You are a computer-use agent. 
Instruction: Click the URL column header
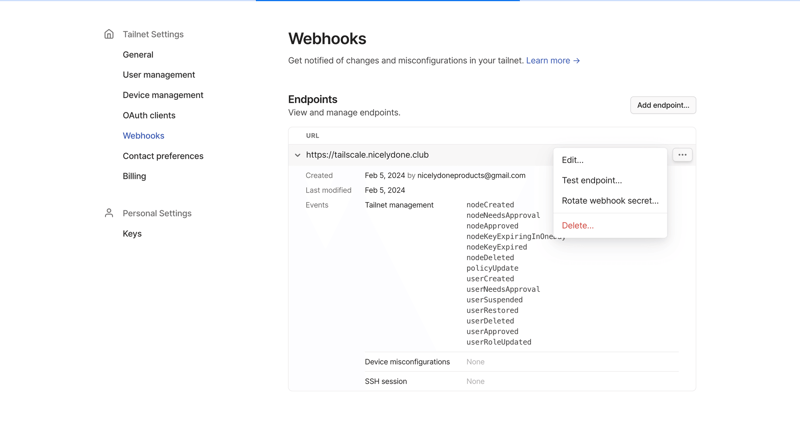(312, 136)
